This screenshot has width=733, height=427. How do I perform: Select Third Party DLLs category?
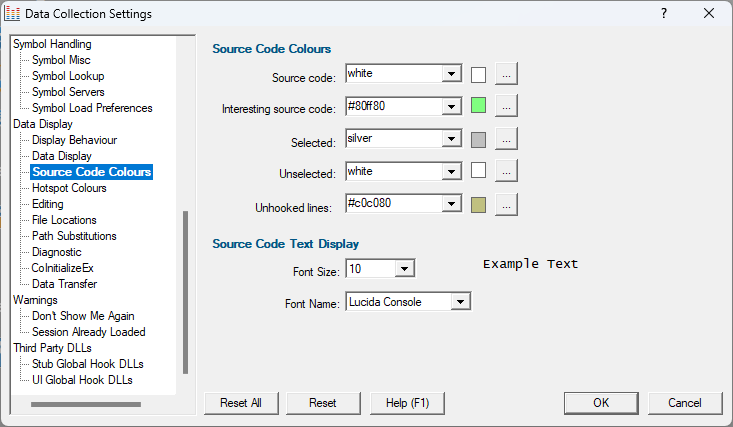[x=52, y=348]
